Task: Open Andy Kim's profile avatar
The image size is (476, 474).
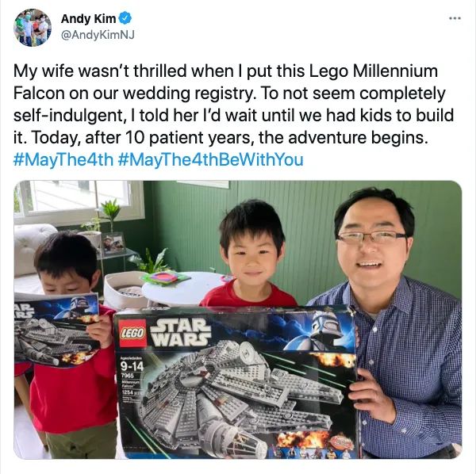Action: tap(33, 28)
